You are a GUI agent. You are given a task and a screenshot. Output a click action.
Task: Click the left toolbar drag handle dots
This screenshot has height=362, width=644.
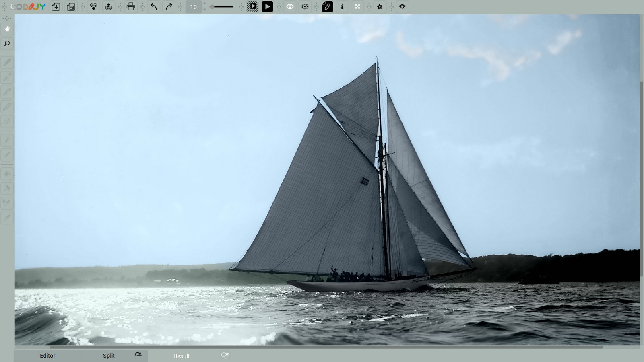click(x=7, y=19)
